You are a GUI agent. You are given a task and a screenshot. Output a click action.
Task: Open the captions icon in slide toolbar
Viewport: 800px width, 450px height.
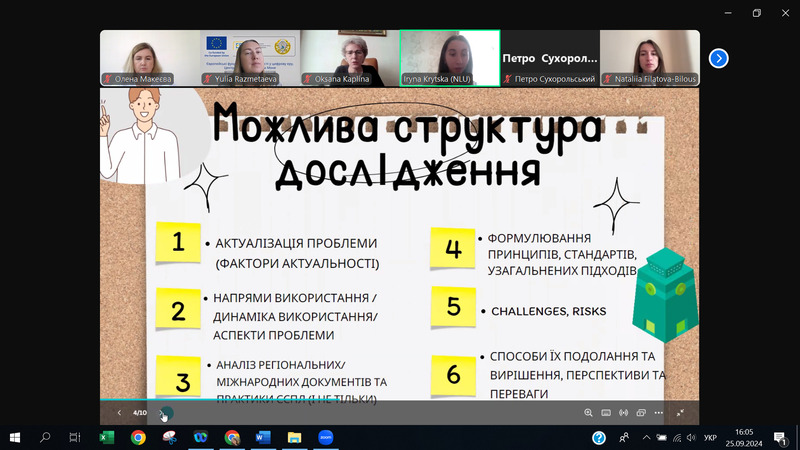605,413
